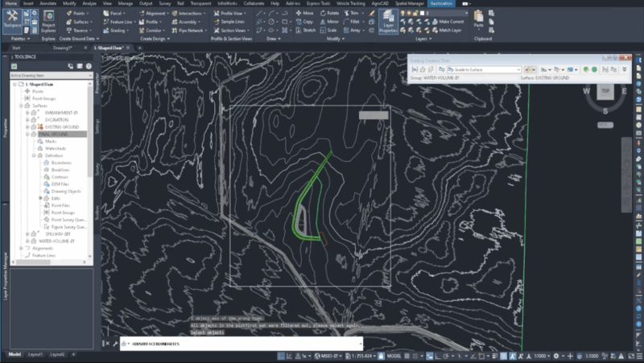Viewport: 644px width, 363px height.
Task: Open the Toolspace palette button
Action: coord(12,21)
